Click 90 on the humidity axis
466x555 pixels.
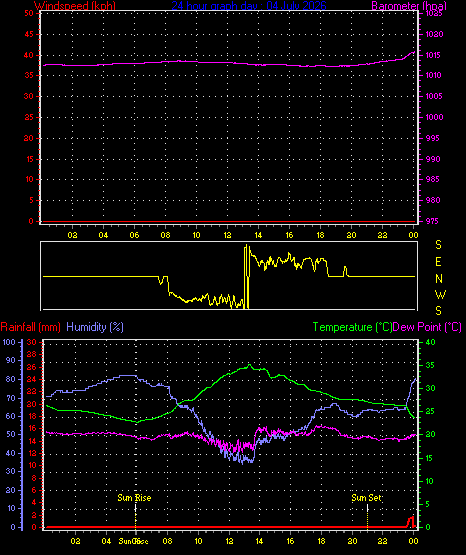11,360
